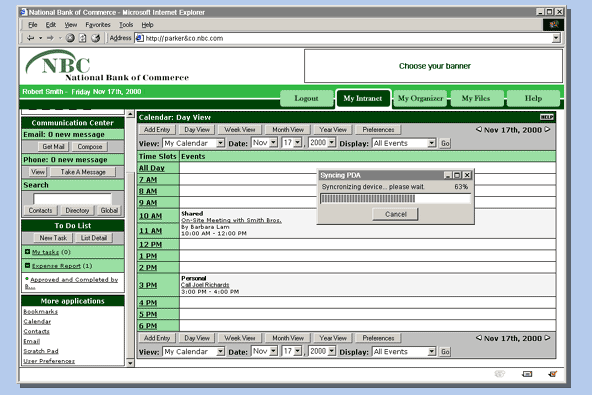Click the Choose your banner area
Viewport: 592px width, 395px height.
click(433, 66)
